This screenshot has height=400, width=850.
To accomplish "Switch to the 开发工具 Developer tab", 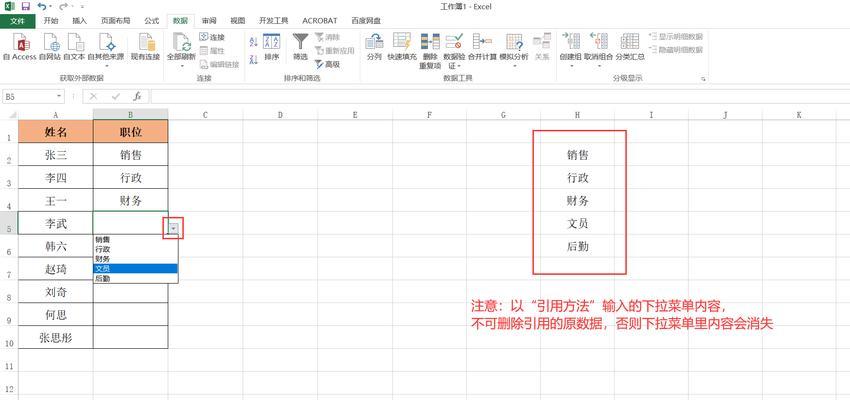I will (273, 21).
